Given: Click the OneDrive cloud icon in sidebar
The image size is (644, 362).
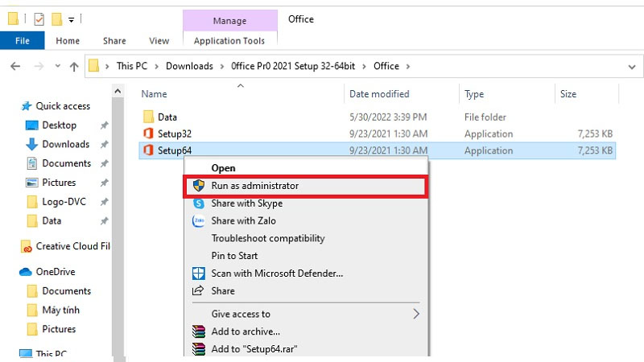Looking at the screenshot, I should (x=26, y=272).
